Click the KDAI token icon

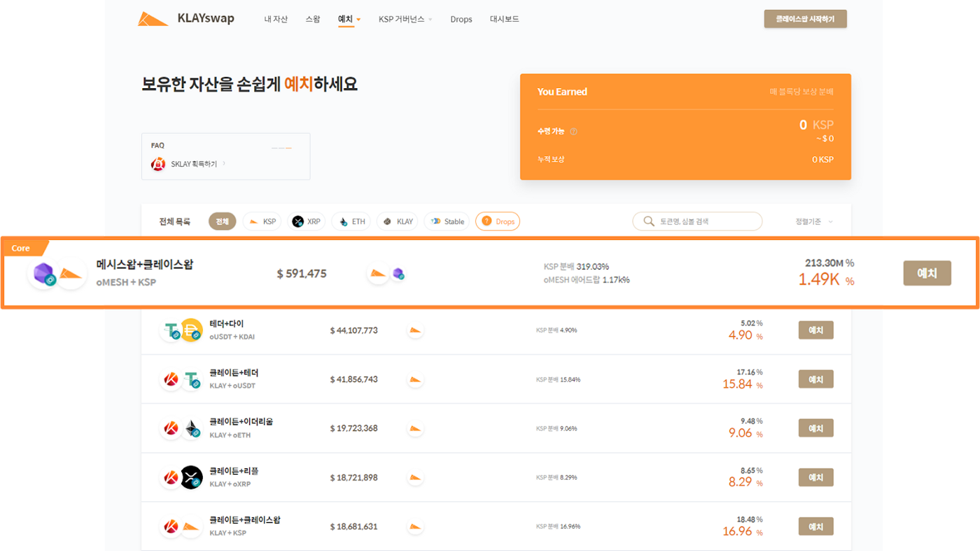click(x=191, y=330)
